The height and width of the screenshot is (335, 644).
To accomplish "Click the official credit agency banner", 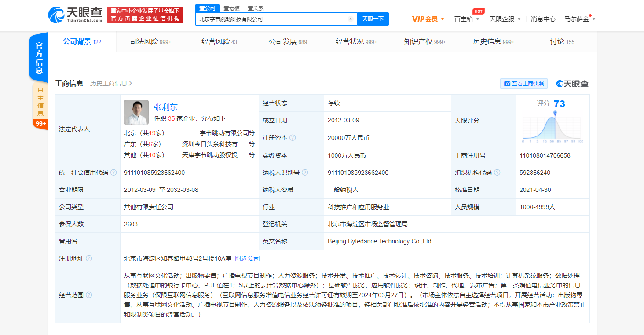I will pyautogui.click(x=145, y=15).
